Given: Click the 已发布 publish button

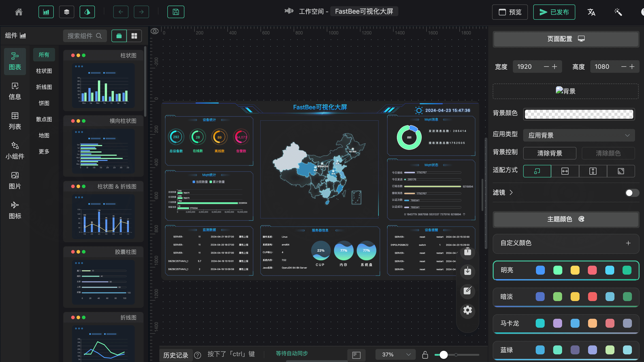Looking at the screenshot, I should tap(554, 12).
